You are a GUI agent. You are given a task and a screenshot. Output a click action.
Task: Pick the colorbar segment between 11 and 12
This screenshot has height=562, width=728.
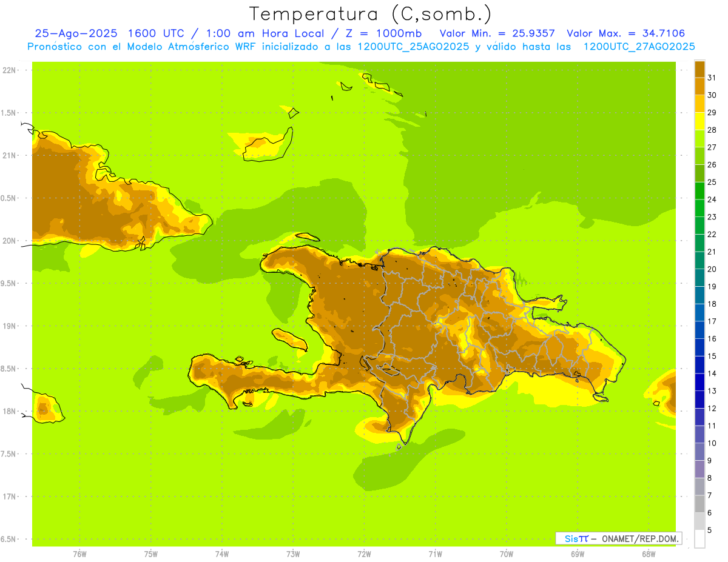click(699, 416)
